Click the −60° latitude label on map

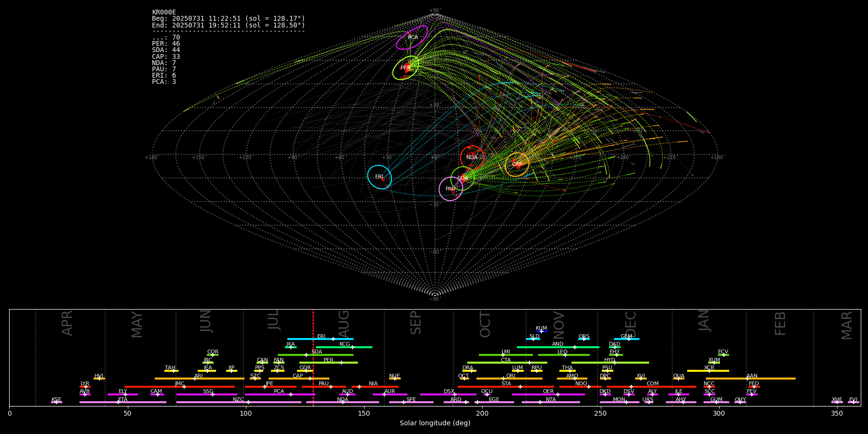coord(435,252)
